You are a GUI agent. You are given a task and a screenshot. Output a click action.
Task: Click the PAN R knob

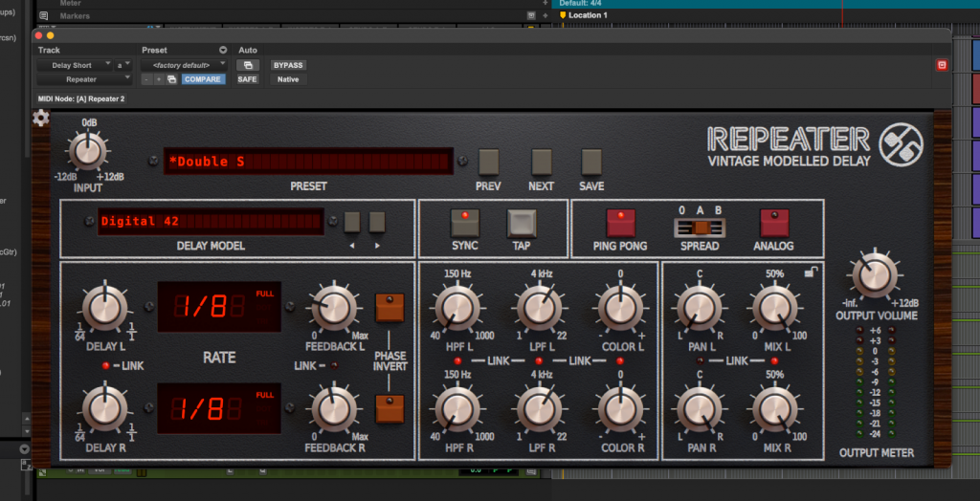(x=699, y=410)
